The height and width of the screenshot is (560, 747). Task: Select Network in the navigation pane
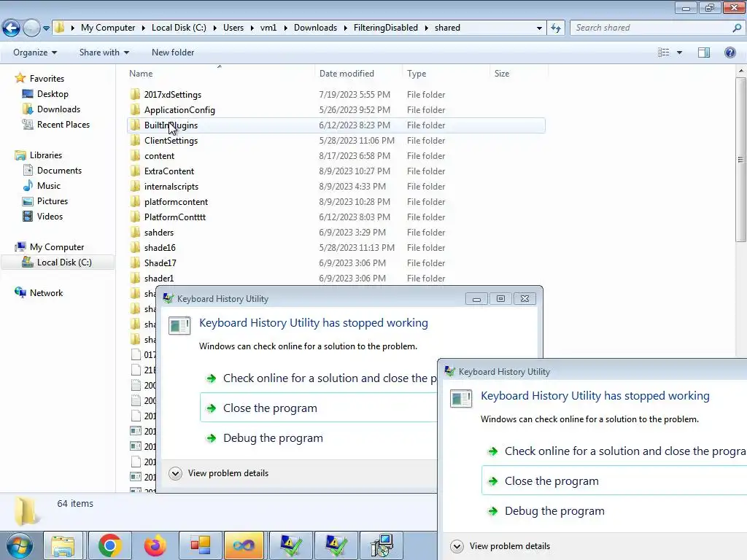(46, 293)
